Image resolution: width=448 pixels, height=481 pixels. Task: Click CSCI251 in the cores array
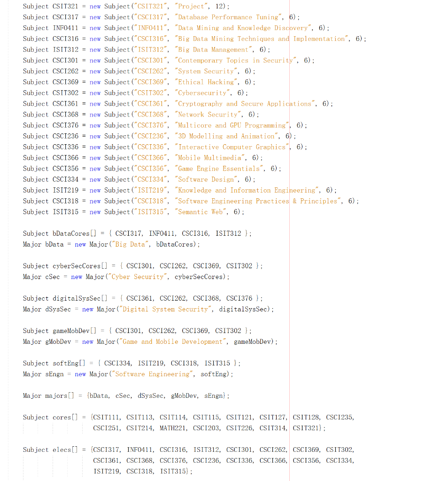pyautogui.click(x=106, y=428)
